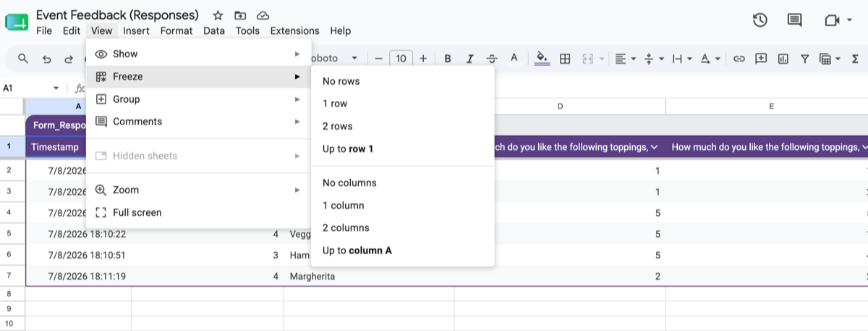
Task: Open the search menus magnifier tool
Action: coord(23,59)
